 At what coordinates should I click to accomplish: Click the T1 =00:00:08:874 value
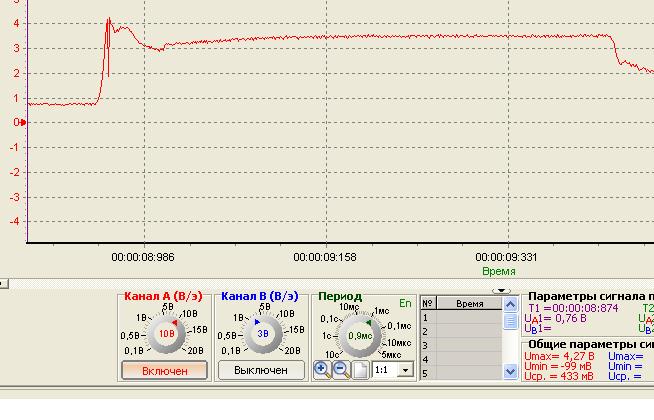point(574,308)
